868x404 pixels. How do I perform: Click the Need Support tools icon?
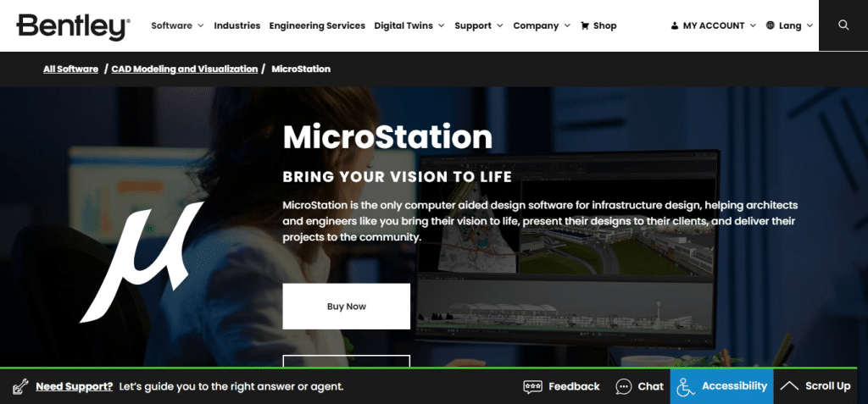point(20,386)
